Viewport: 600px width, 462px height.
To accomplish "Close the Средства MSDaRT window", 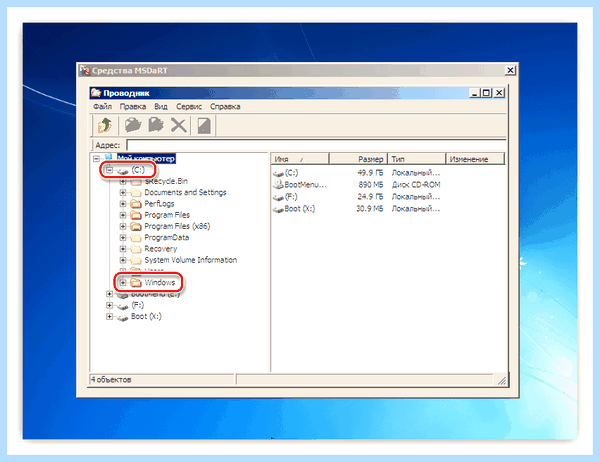I will [x=510, y=70].
